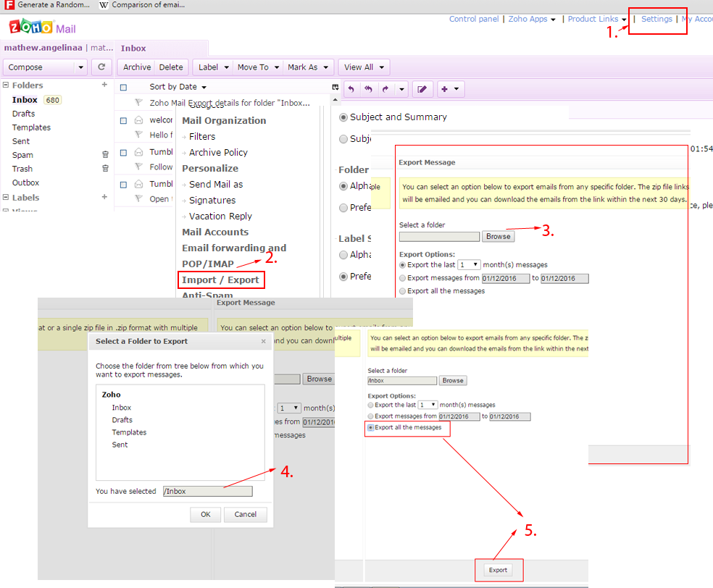Select Drafts in the Select a Folder dialog tree
This screenshot has width=713, height=588.
[122, 420]
